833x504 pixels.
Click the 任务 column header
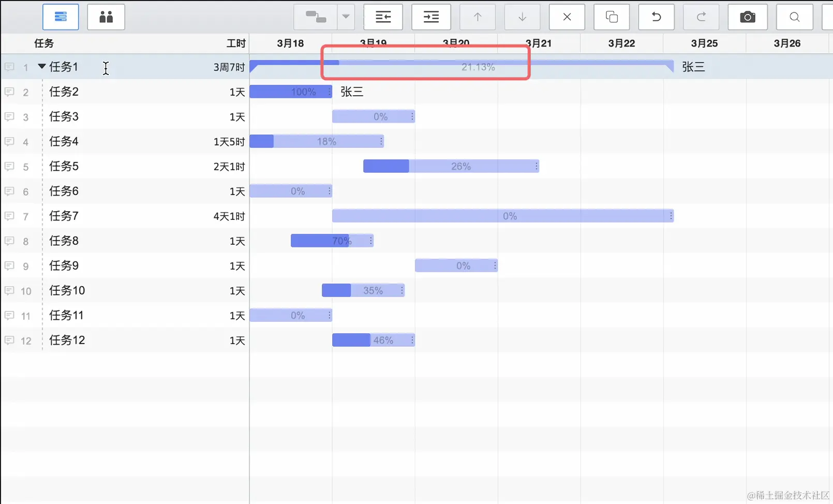pyautogui.click(x=44, y=43)
